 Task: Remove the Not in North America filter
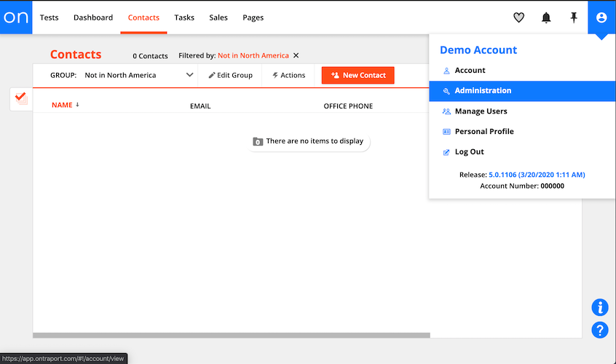click(296, 55)
